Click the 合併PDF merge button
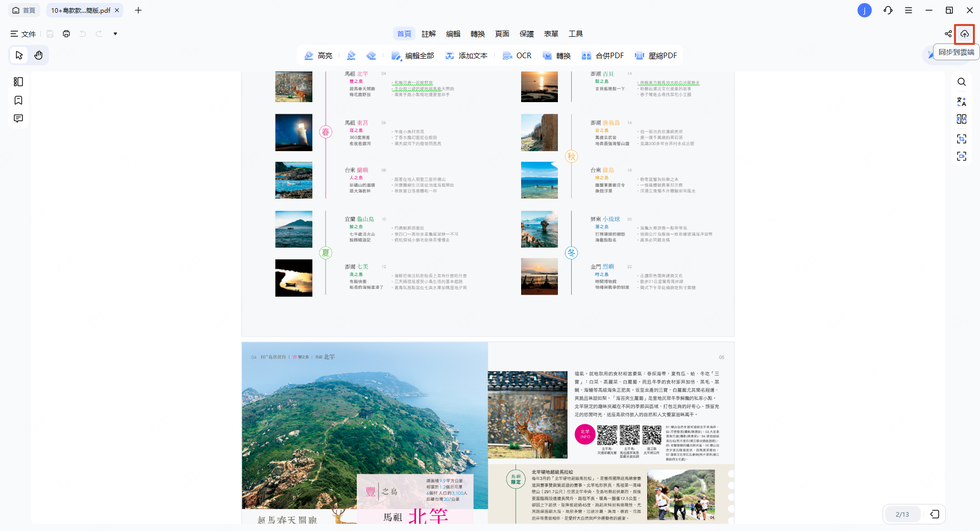This screenshot has height=531, width=980. click(603, 56)
